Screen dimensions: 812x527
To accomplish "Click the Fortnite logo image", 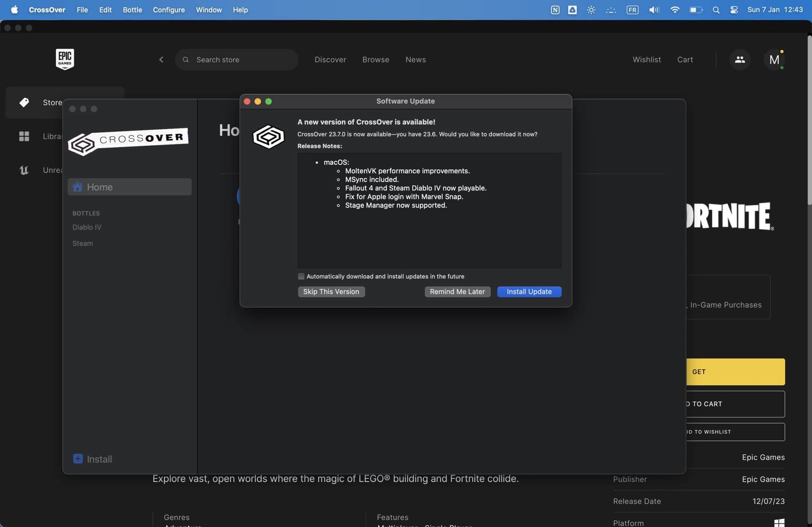I will coord(730,216).
